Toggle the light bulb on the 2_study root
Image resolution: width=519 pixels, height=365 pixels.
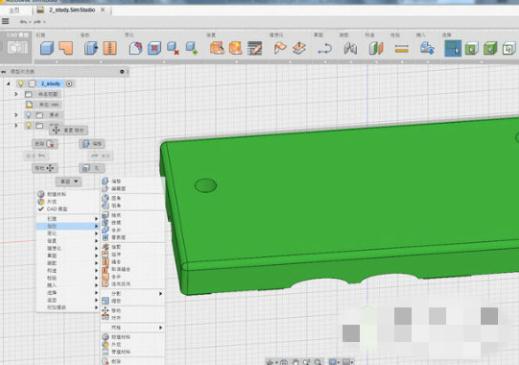coord(21,84)
